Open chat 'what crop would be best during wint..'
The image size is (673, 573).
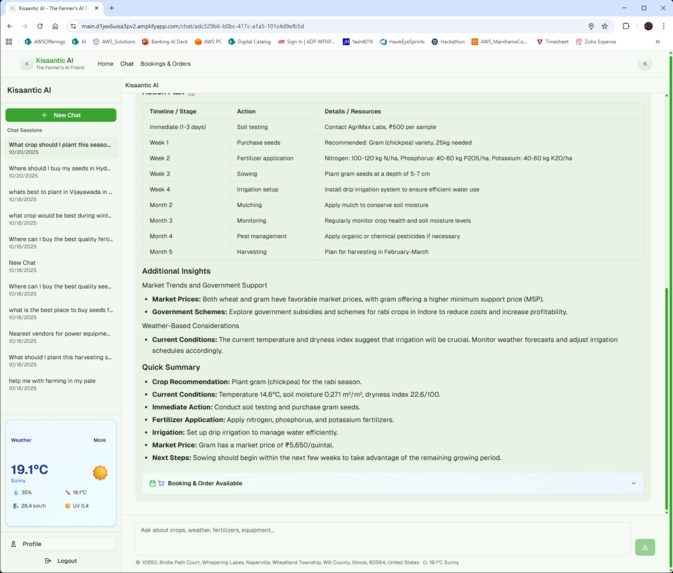[61, 219]
